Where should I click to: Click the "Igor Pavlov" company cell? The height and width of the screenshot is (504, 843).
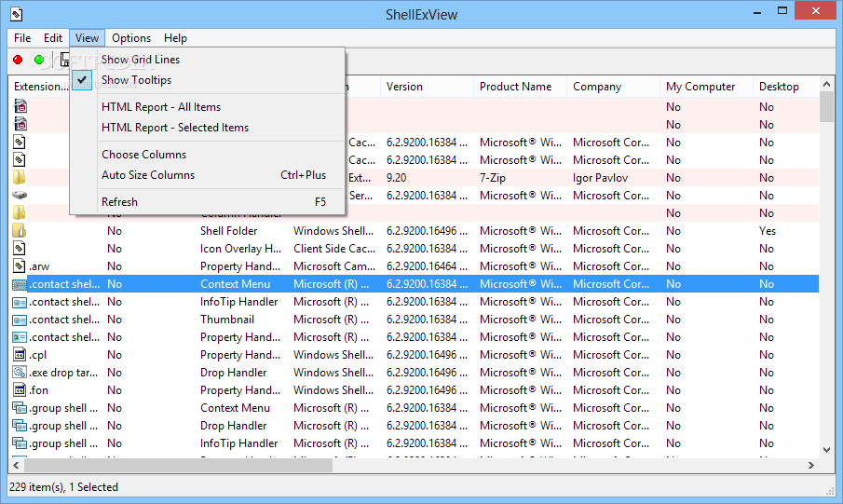pyautogui.click(x=600, y=178)
